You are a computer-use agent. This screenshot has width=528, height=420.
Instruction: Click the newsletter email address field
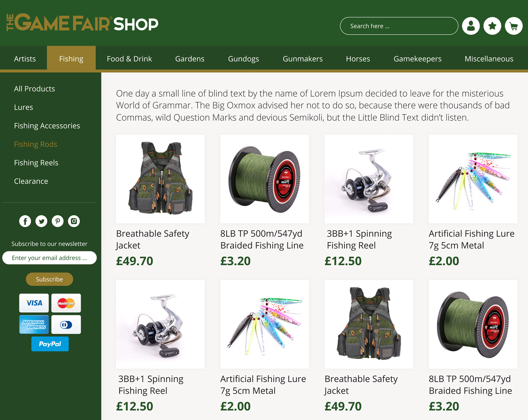(49, 258)
